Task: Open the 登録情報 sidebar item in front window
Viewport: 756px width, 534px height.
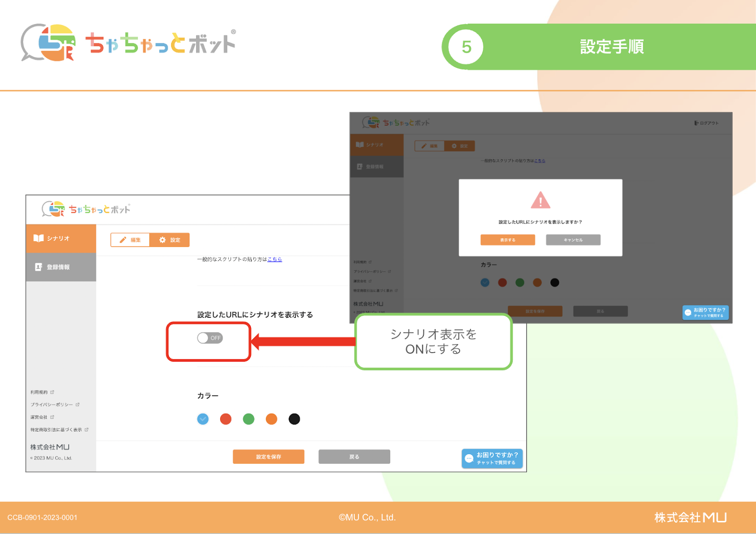Action: pyautogui.click(x=61, y=267)
